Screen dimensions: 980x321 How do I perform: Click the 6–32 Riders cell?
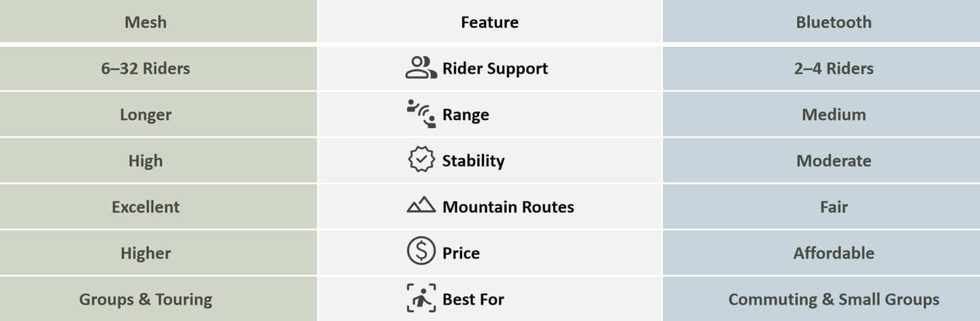click(146, 68)
